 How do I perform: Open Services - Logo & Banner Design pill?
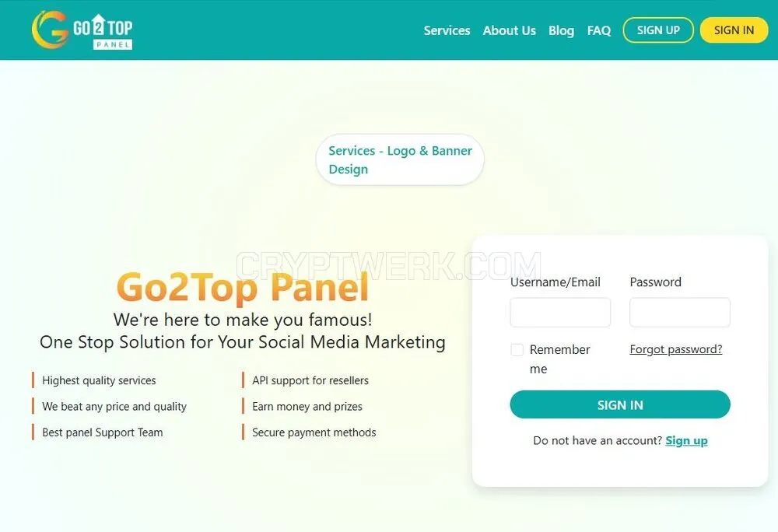[x=400, y=159]
